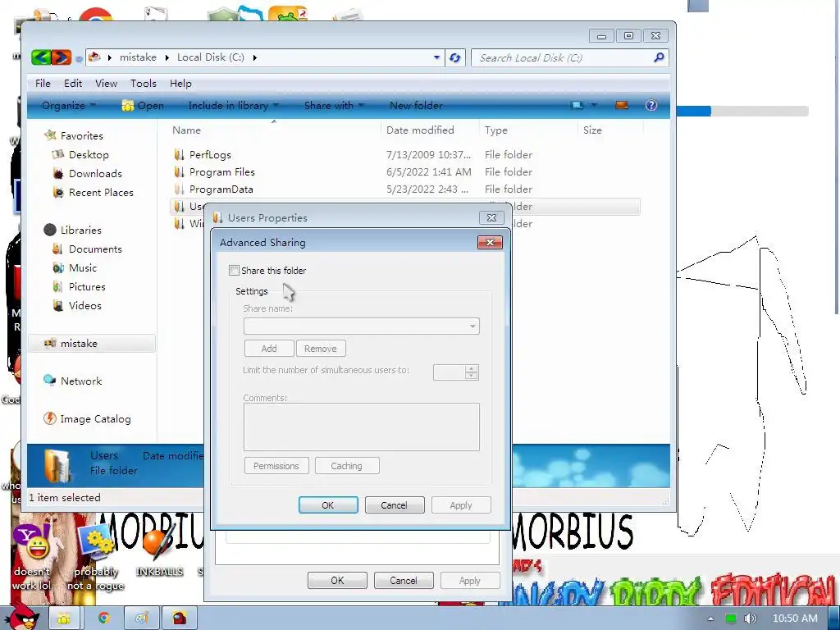The height and width of the screenshot is (630, 840).
Task: Open the address bar history dropdown
Action: 436,57
